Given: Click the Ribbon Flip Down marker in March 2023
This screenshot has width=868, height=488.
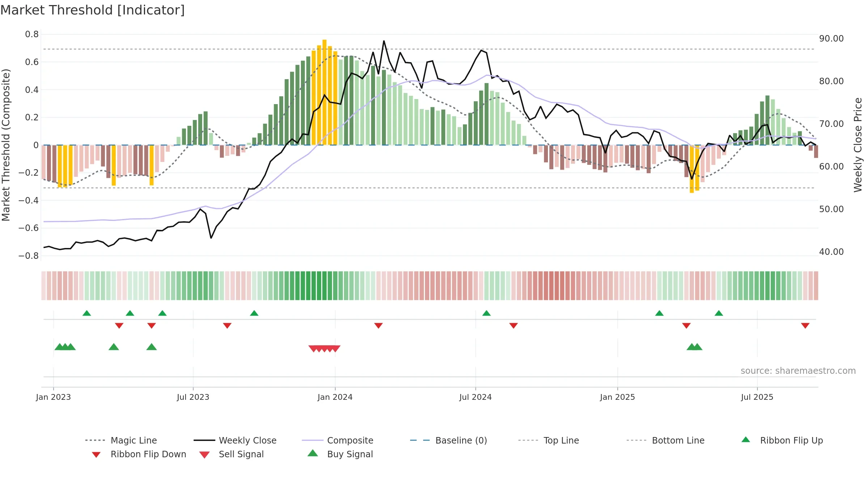Looking at the screenshot, I should pos(119,326).
